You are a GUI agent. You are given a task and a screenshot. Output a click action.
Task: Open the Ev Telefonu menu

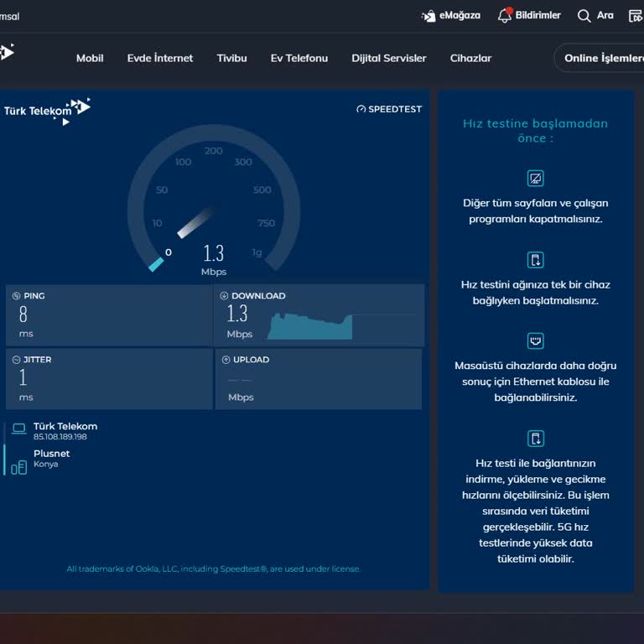299,58
